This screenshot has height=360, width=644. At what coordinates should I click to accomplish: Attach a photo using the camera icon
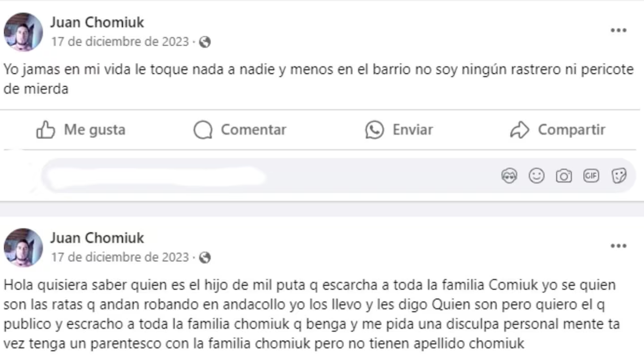click(x=563, y=176)
